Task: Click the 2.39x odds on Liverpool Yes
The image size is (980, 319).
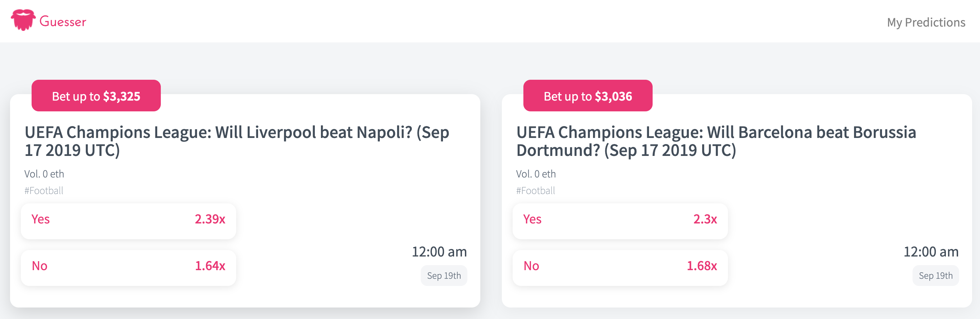Action: tap(210, 219)
